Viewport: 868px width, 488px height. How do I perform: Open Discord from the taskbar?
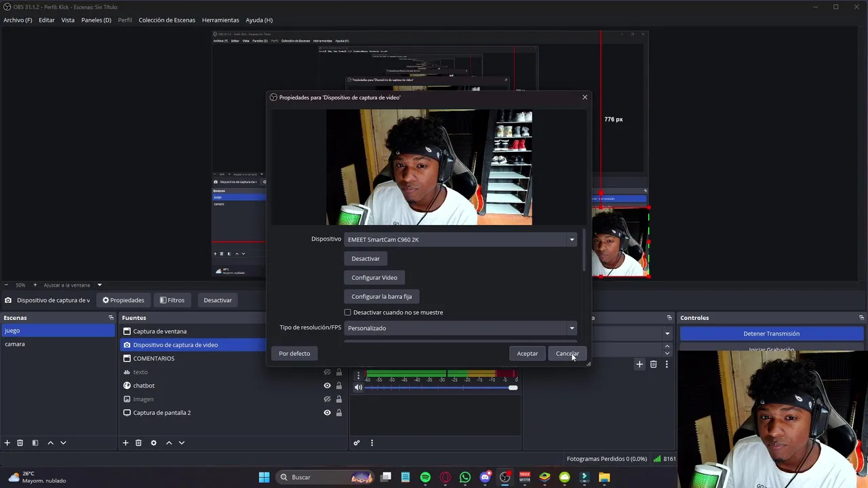[x=485, y=477]
